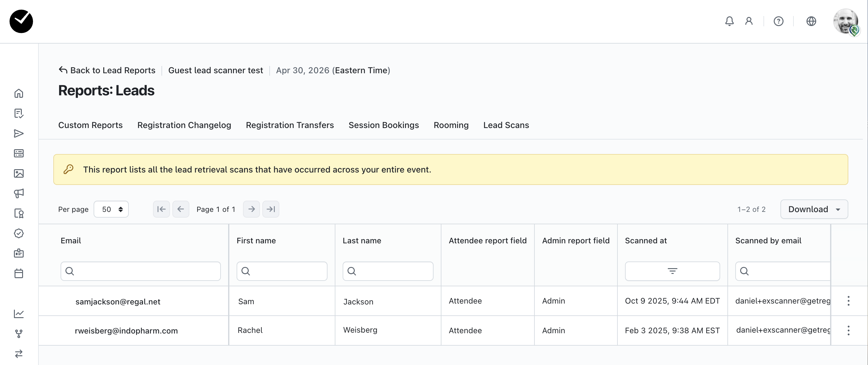Open the user profile avatar photo

click(x=845, y=21)
